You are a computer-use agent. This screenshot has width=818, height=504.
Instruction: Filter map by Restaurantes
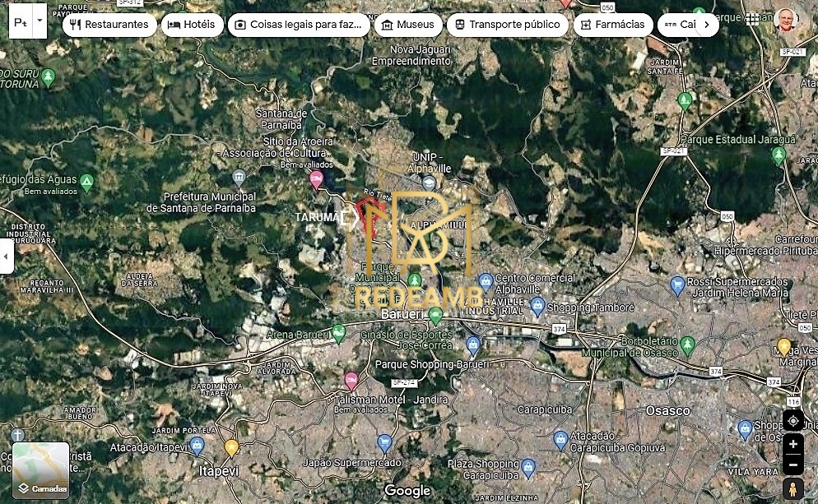coord(109,25)
